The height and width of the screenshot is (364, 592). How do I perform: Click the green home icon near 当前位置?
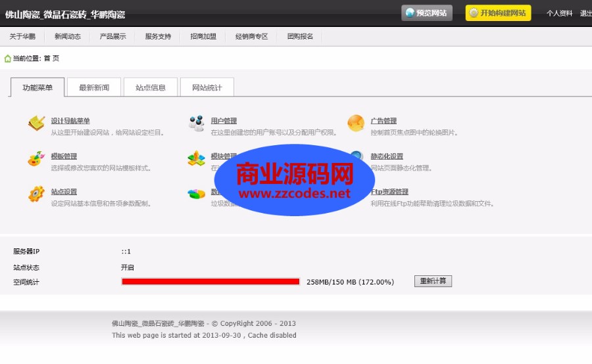[x=7, y=58]
